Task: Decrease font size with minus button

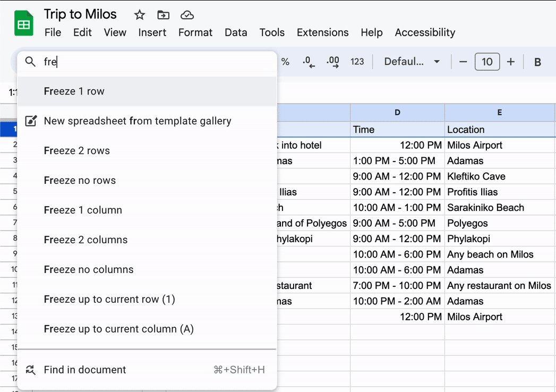Action: tap(463, 62)
